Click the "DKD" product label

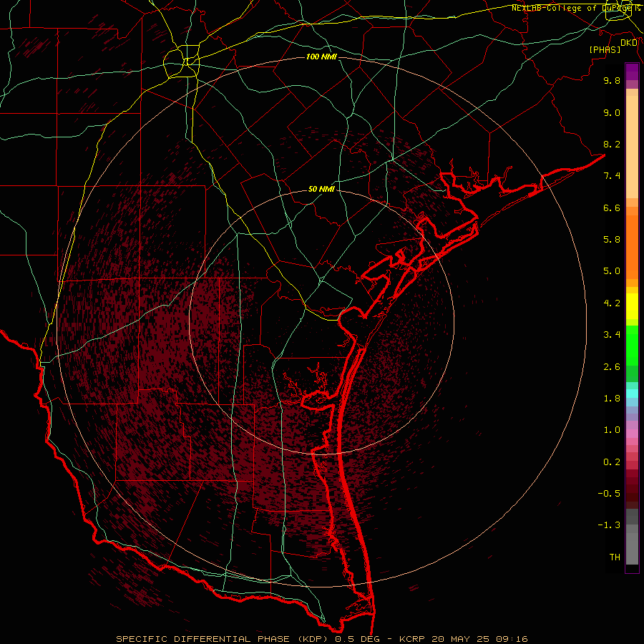pyautogui.click(x=629, y=43)
